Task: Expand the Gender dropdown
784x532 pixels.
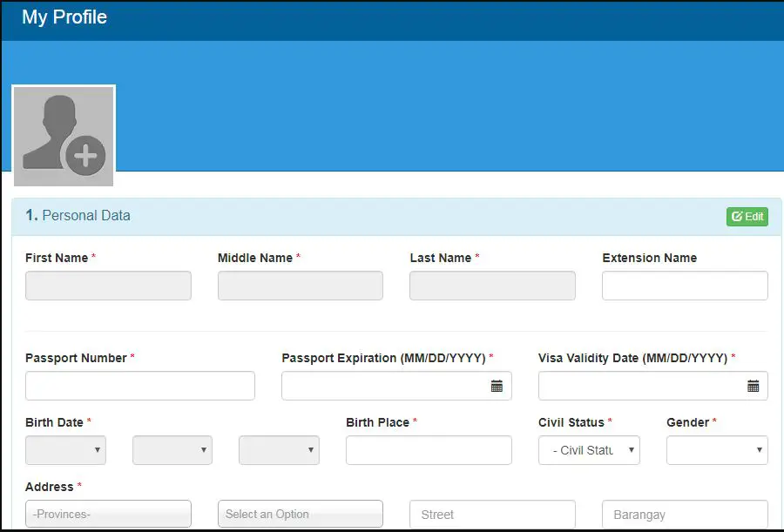Action: tap(717, 450)
